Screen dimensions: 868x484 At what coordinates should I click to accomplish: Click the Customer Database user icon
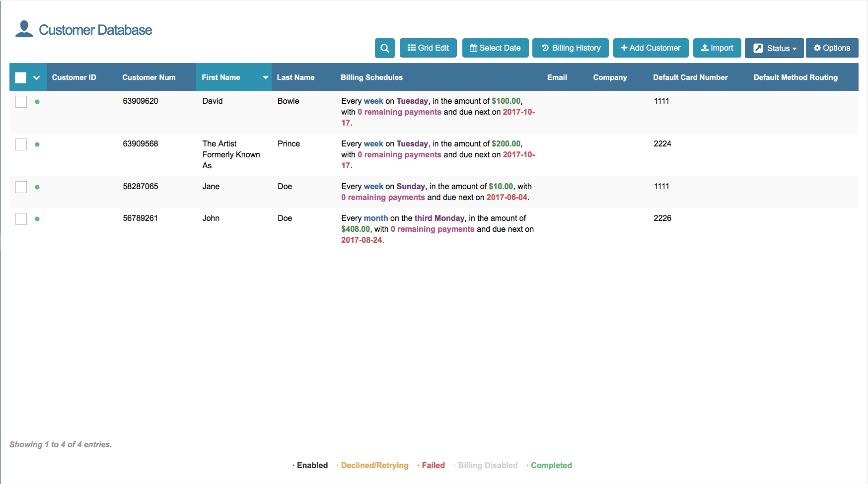(x=24, y=29)
